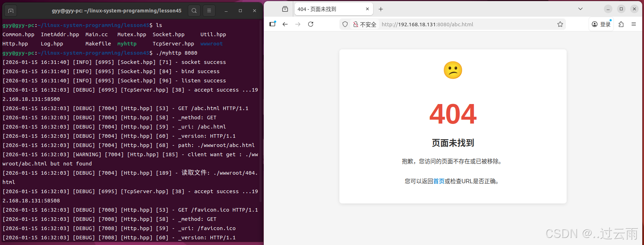Select Log.hpp in the terminal listing
Screen dimensions: 644x245
click(52, 44)
